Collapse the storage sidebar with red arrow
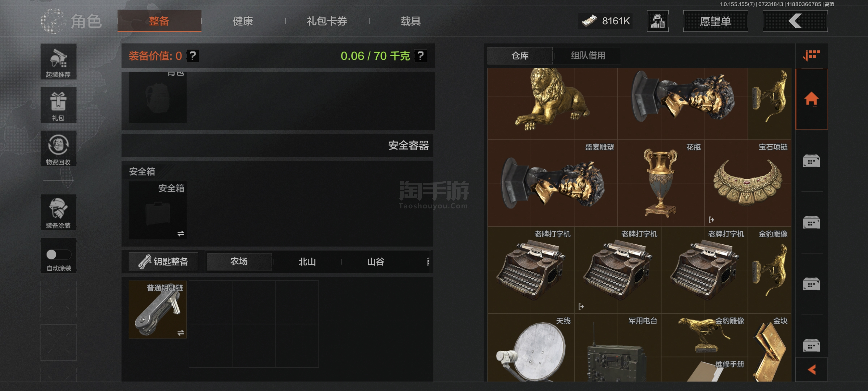This screenshot has width=868, height=391. coord(811,370)
